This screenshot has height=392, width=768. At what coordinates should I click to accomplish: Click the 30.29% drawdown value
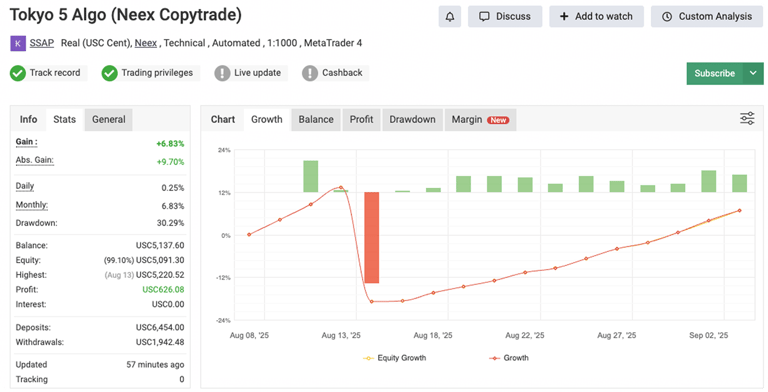[x=170, y=223]
